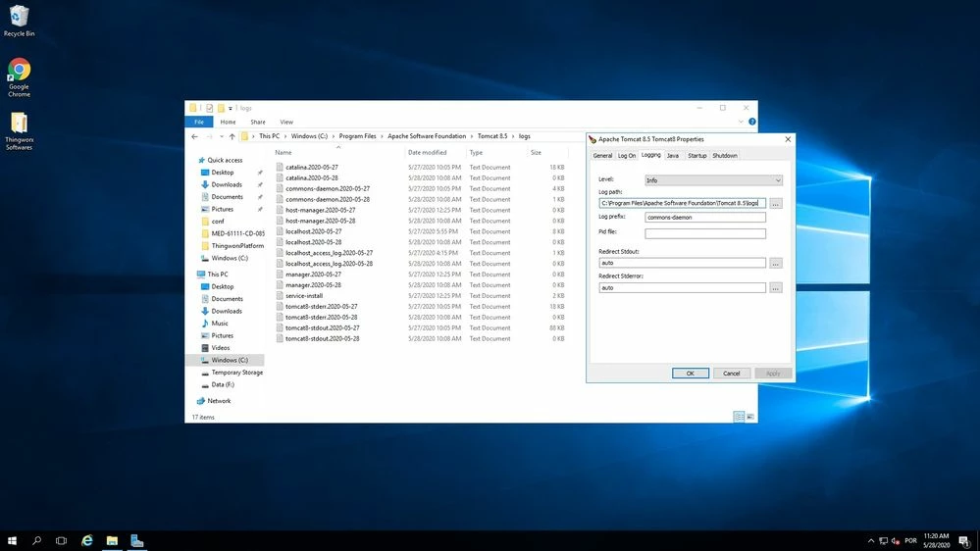
Task: Switch to File Explorer in the taskbar
Action: pyautogui.click(x=112, y=540)
